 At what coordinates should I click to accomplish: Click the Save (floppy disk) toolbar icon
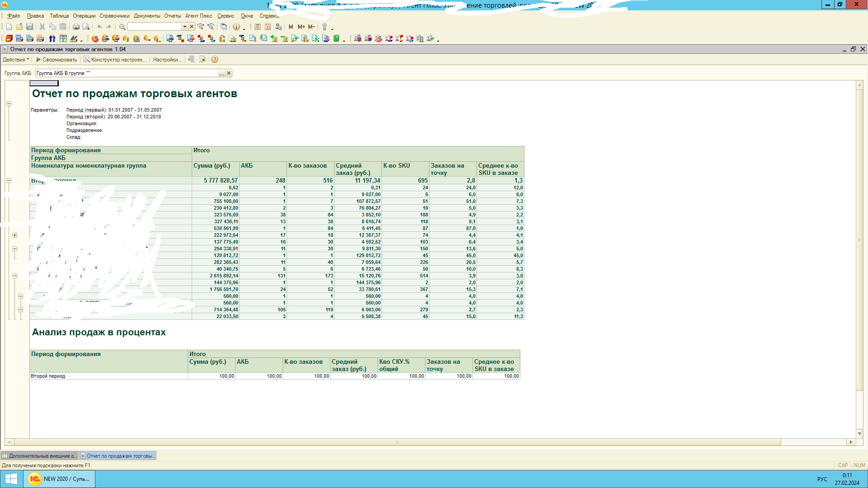(29, 27)
